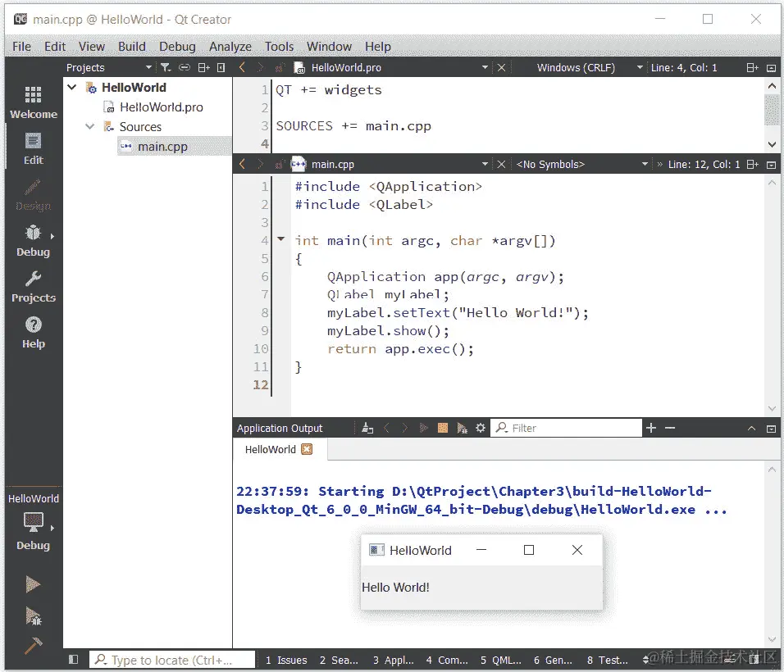784x672 pixels.
Task: Close the HelloWorld output tab
Action: coord(307,449)
